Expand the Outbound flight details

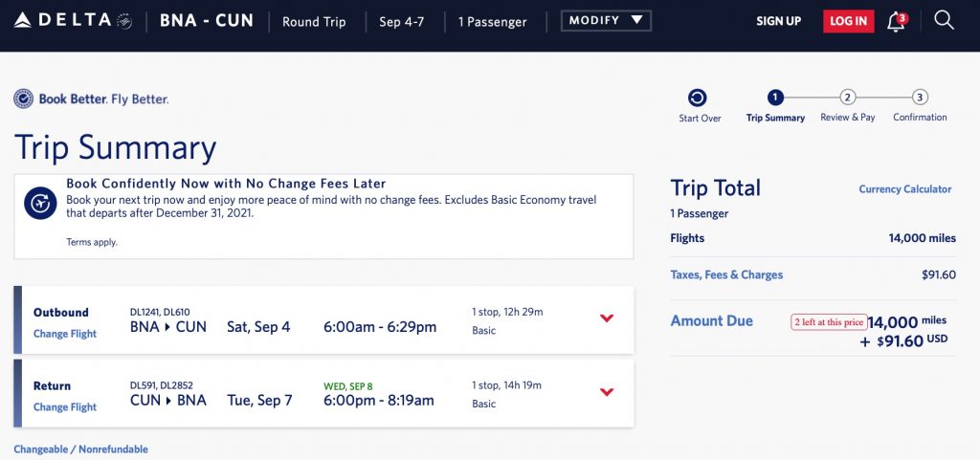(x=607, y=318)
